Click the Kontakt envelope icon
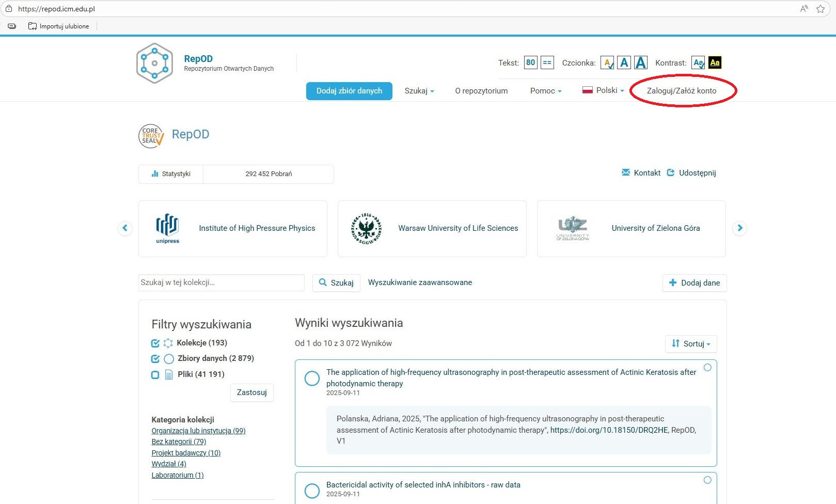The width and height of the screenshot is (836, 504). pos(626,172)
